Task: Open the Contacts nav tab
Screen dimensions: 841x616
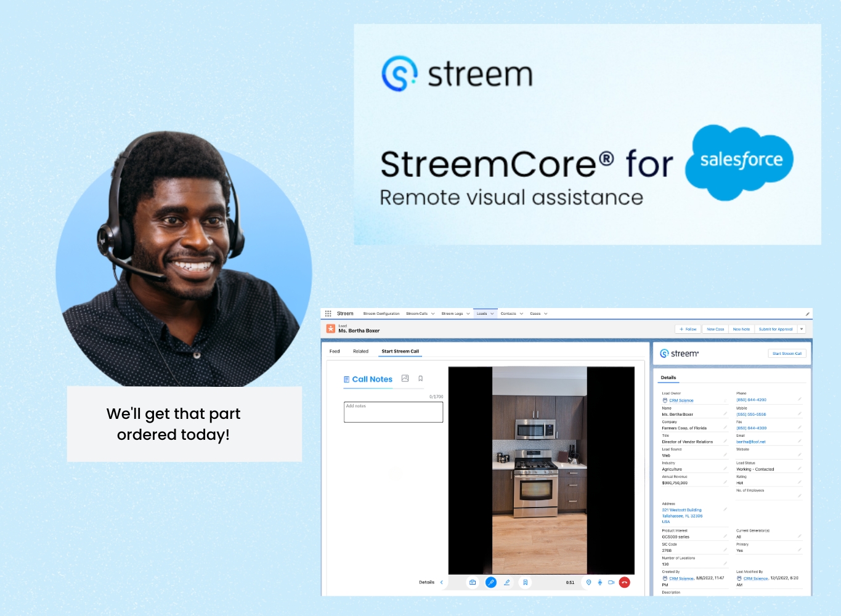Action: (x=508, y=314)
